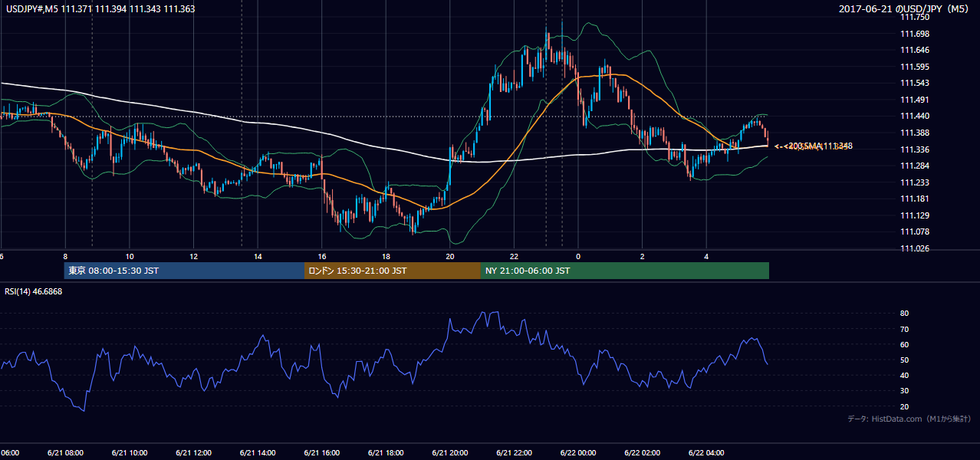Click the 6/21 12:00 bottom time label
Viewport: 980px width, 460px height.
point(193,452)
